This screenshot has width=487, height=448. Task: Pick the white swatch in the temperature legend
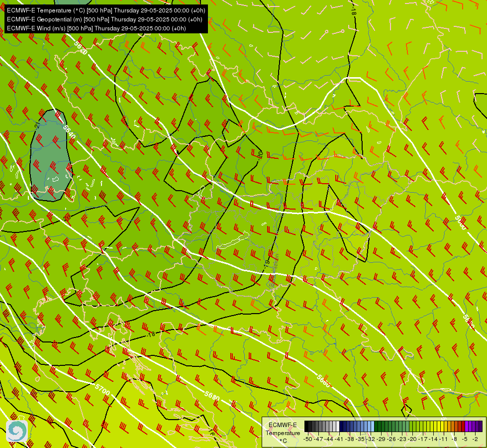pyautogui.click(x=338, y=426)
